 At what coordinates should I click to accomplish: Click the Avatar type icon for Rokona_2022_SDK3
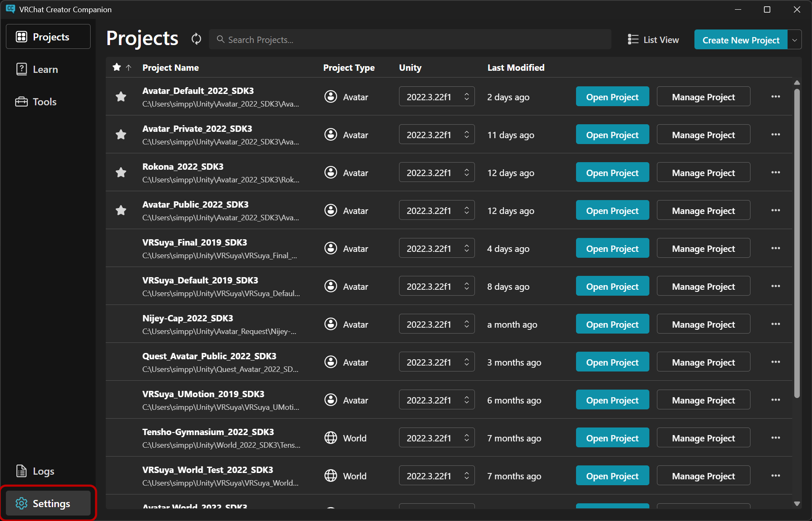click(x=331, y=173)
